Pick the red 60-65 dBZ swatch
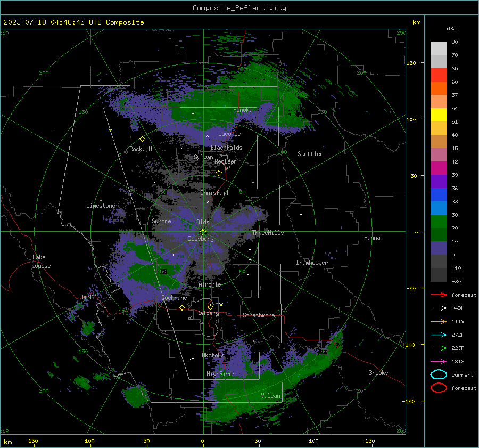 pos(439,75)
